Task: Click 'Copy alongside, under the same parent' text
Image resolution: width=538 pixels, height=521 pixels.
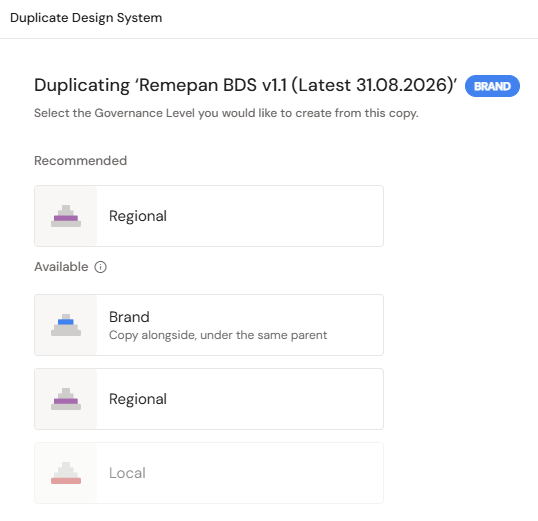Action: (218, 335)
